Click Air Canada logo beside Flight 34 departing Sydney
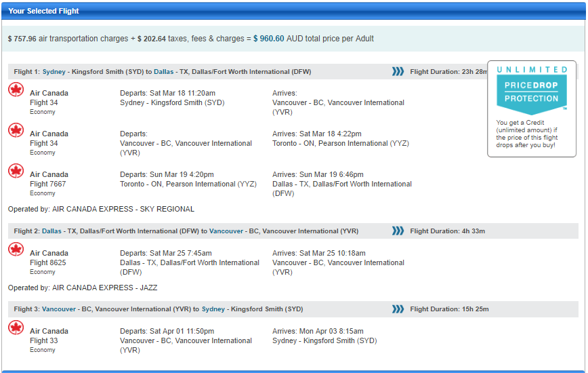The image size is (588, 373). (16, 90)
